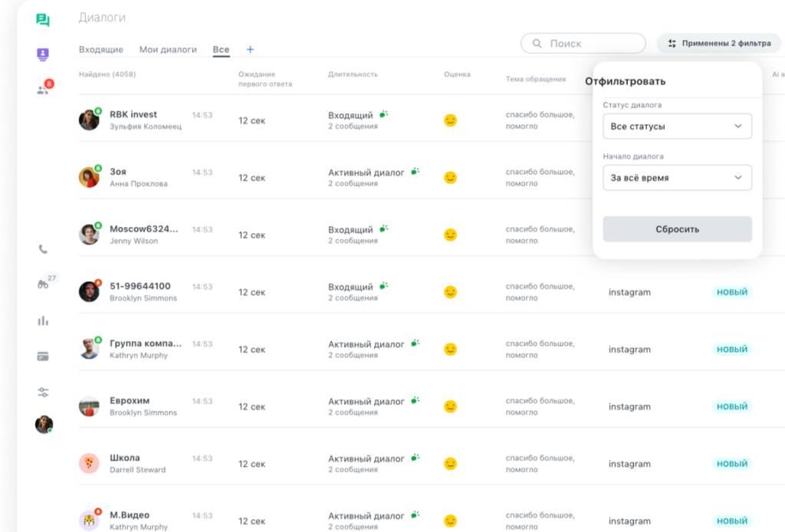Open the settings sliders sidebar icon

(43, 392)
